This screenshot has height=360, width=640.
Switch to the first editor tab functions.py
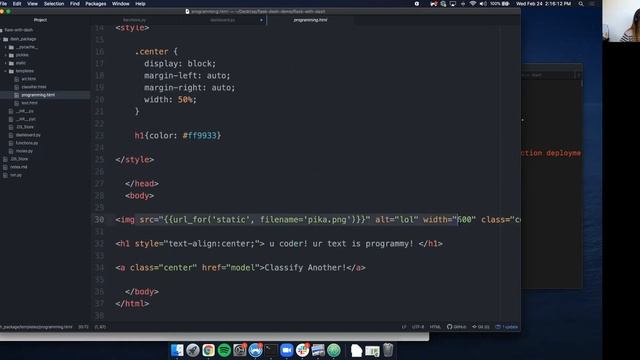pos(134,20)
